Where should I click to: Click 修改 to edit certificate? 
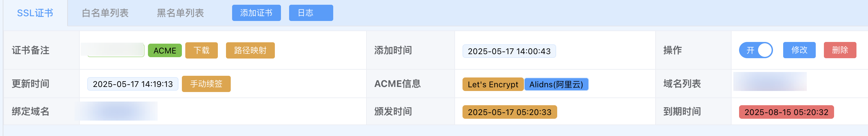799,50
